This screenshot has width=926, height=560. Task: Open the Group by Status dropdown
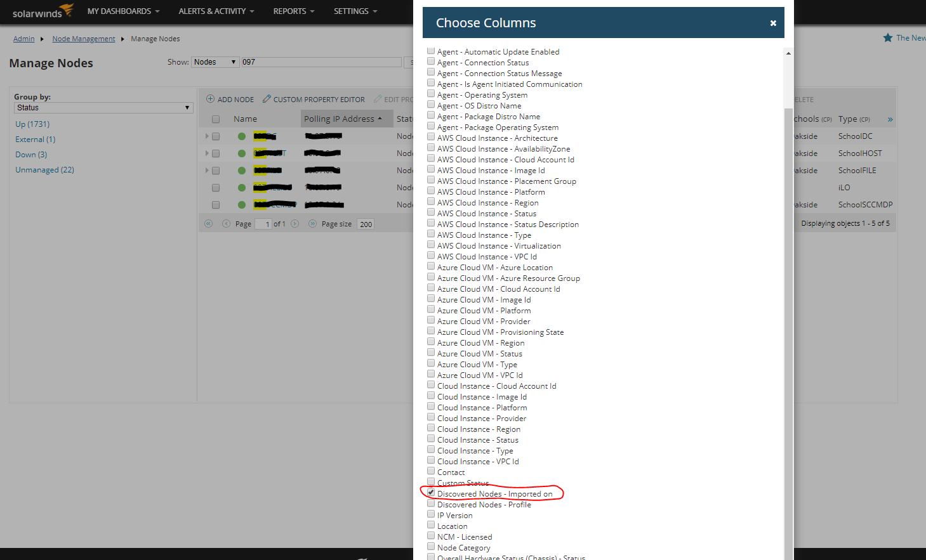coord(103,108)
